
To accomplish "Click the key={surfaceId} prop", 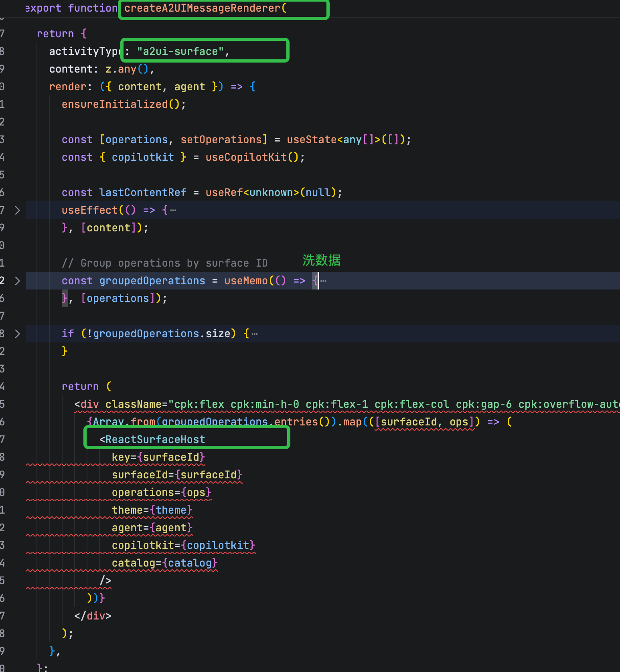I will pyautogui.click(x=158, y=457).
